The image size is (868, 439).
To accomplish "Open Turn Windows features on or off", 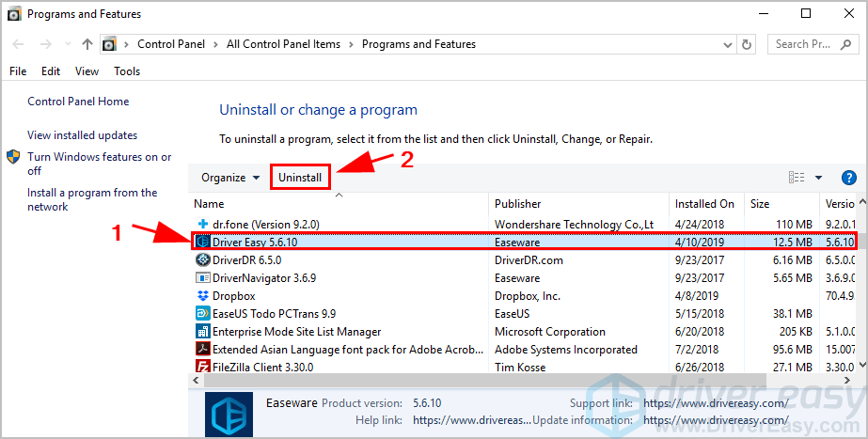I will click(100, 164).
